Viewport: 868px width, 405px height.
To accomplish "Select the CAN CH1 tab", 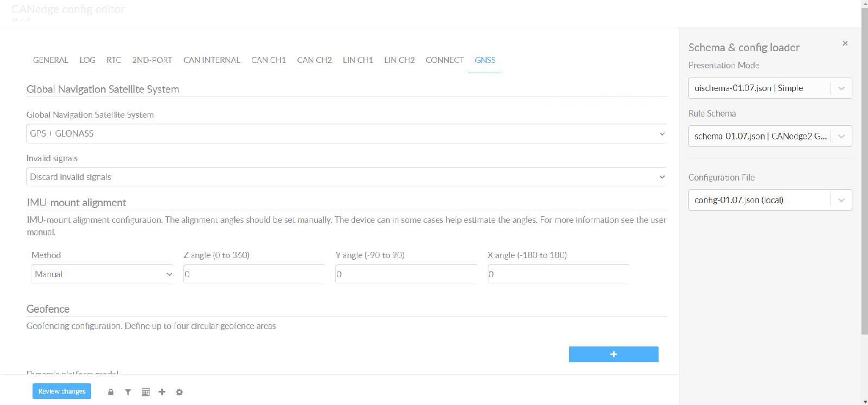I will coord(269,60).
